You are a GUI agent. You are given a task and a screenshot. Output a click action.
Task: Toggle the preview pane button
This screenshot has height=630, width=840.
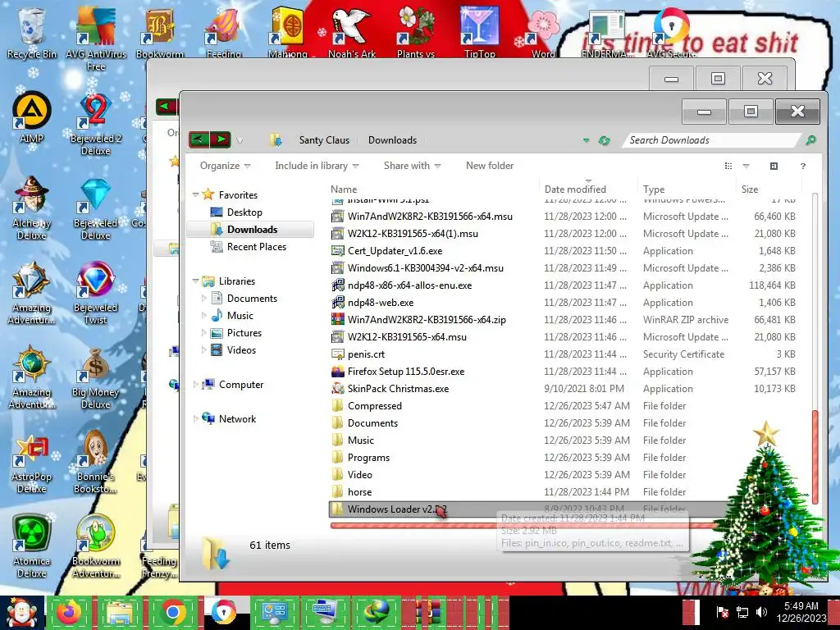(774, 166)
